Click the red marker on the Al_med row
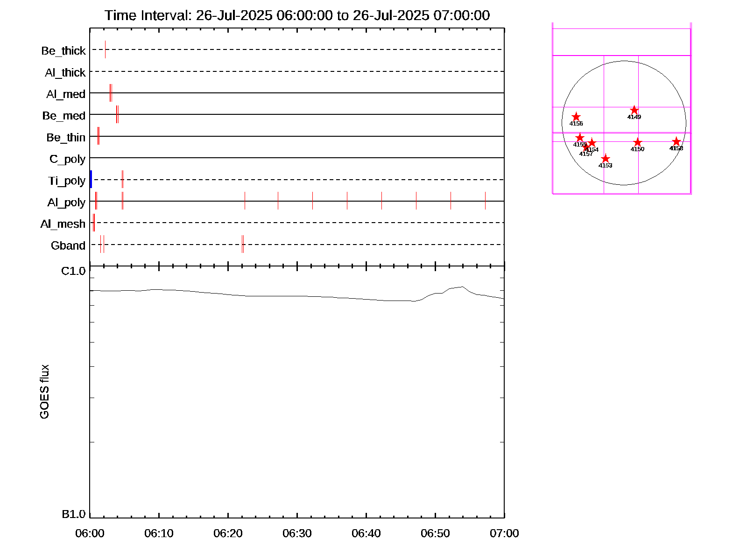The image size is (747, 560). tap(110, 93)
